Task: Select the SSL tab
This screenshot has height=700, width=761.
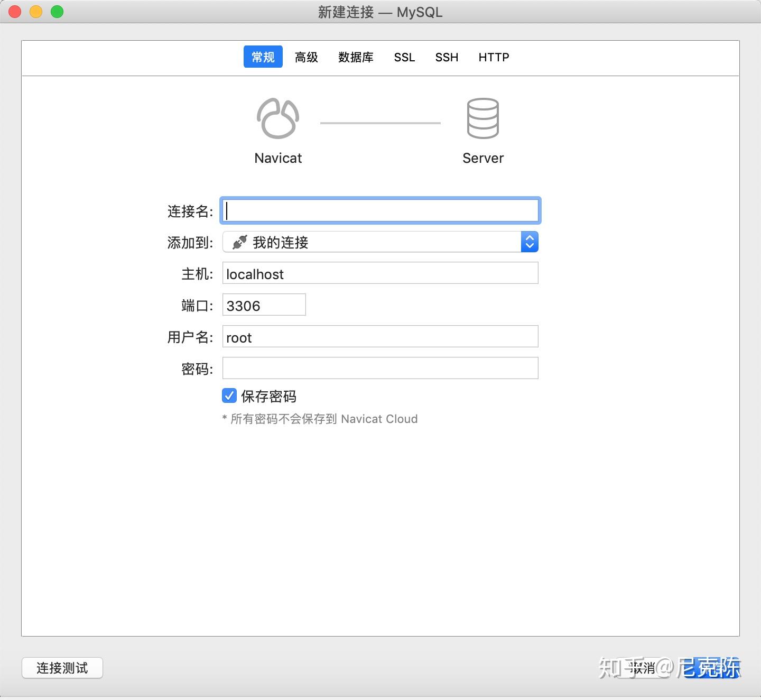Action: click(404, 57)
